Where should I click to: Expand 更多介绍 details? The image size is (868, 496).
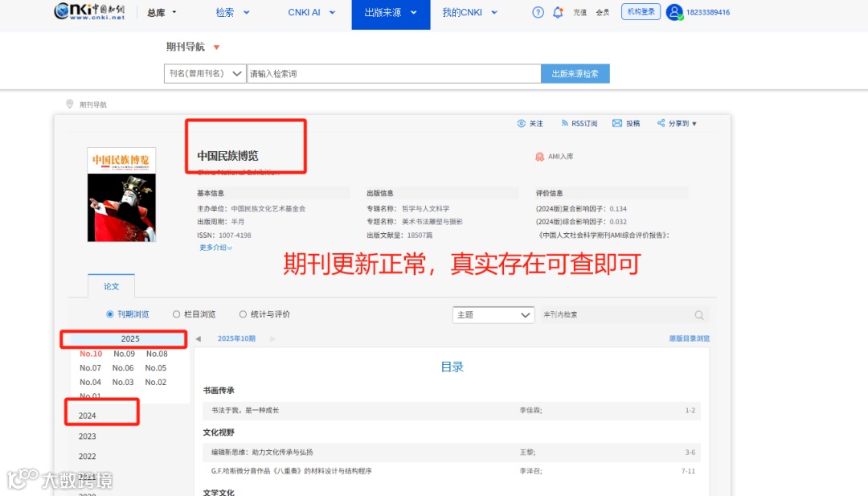tap(216, 248)
